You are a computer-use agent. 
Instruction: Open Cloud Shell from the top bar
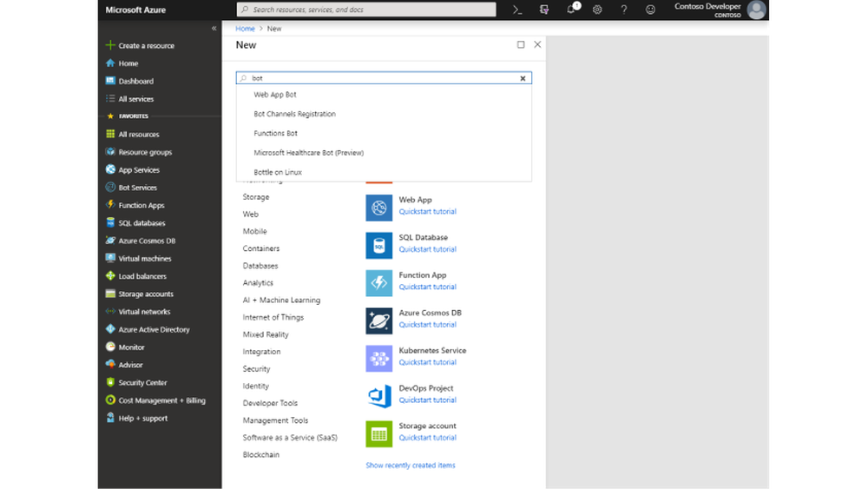pos(517,10)
